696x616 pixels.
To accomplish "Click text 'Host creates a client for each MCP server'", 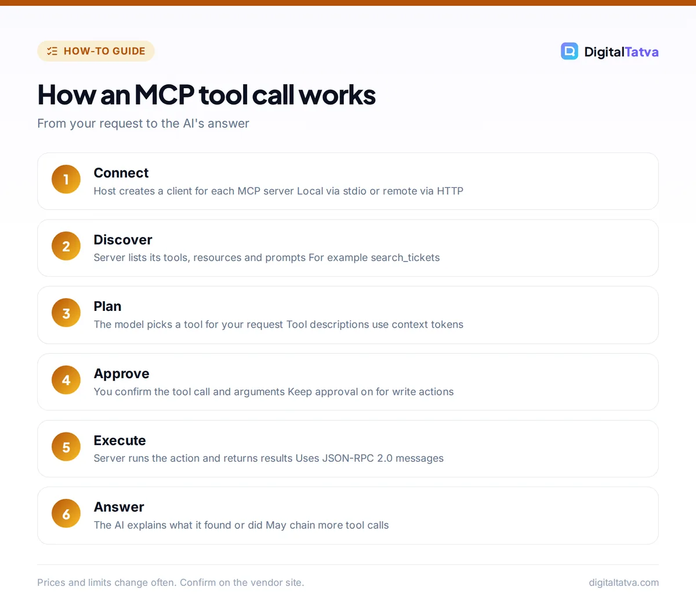I will pos(194,191).
